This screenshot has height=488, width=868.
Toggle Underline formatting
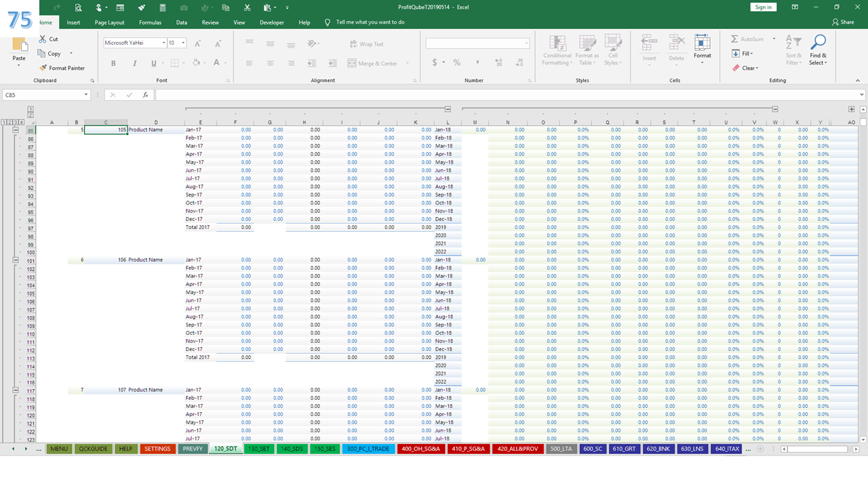tap(154, 63)
